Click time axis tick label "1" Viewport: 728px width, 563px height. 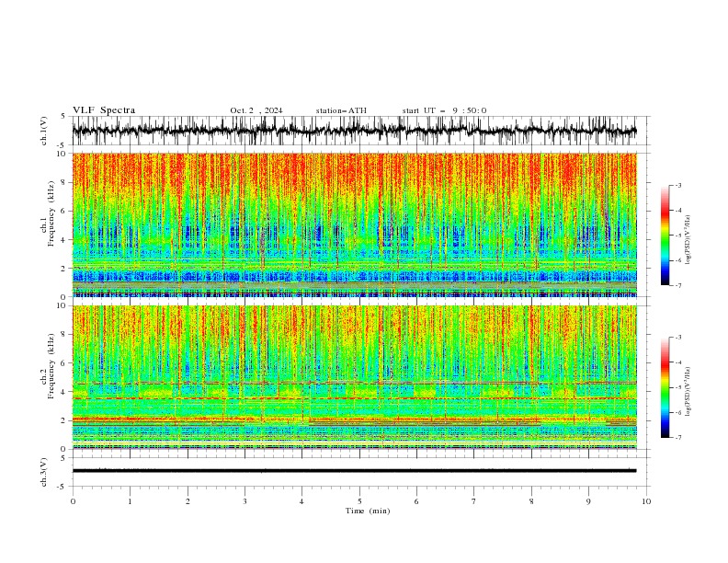(130, 501)
